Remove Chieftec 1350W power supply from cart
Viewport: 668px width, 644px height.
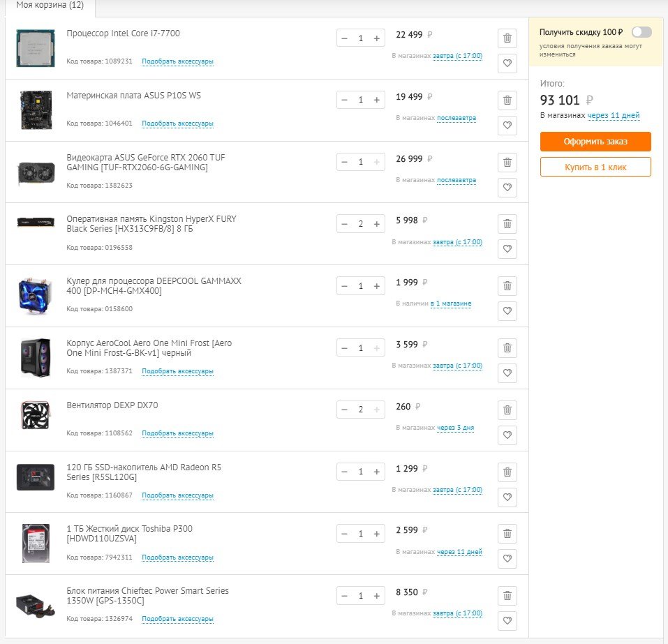[x=507, y=595]
